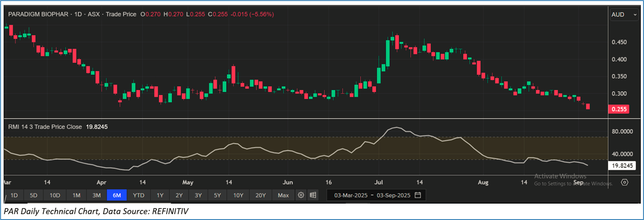644x220 pixels.
Task: Select the active 6M range button
Action: pos(117,195)
